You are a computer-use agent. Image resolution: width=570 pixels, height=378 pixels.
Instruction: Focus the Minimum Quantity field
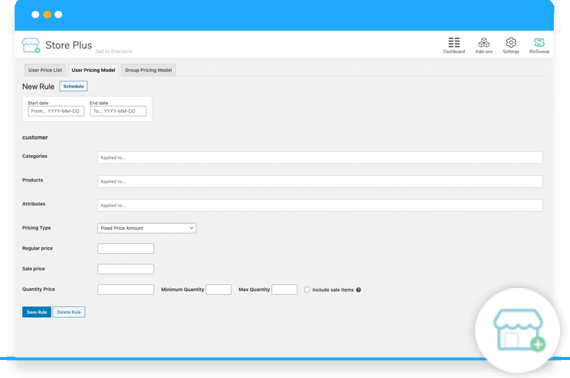click(218, 289)
